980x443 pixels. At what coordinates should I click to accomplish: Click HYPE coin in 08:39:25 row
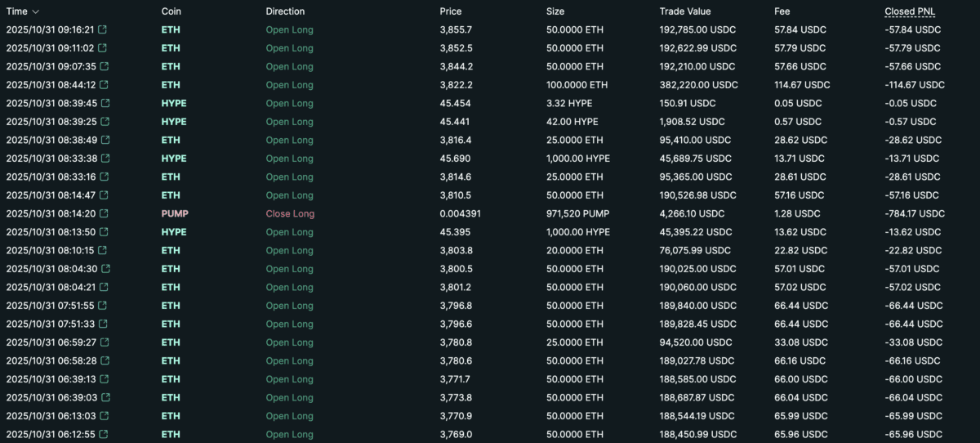pyautogui.click(x=174, y=122)
